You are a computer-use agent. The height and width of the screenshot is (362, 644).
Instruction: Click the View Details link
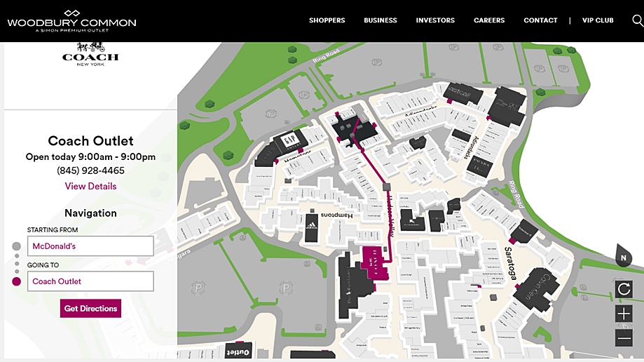(x=90, y=187)
